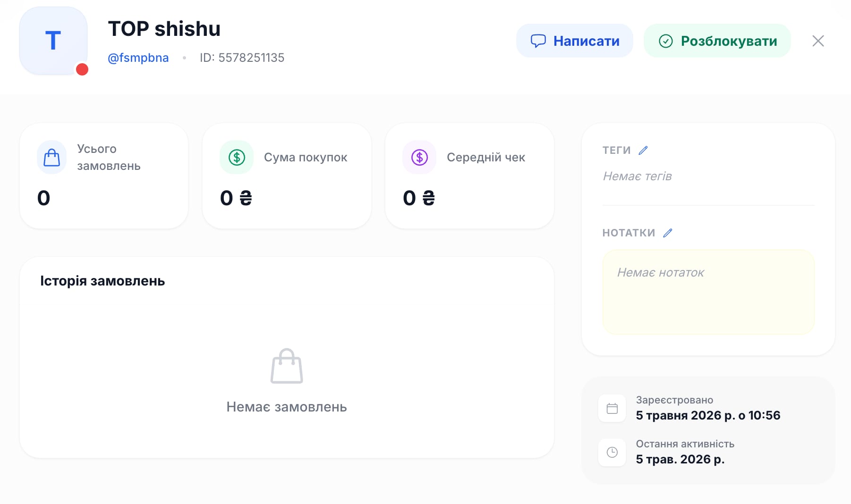
Task: Click the Історія замовлень heading
Action: click(x=102, y=281)
